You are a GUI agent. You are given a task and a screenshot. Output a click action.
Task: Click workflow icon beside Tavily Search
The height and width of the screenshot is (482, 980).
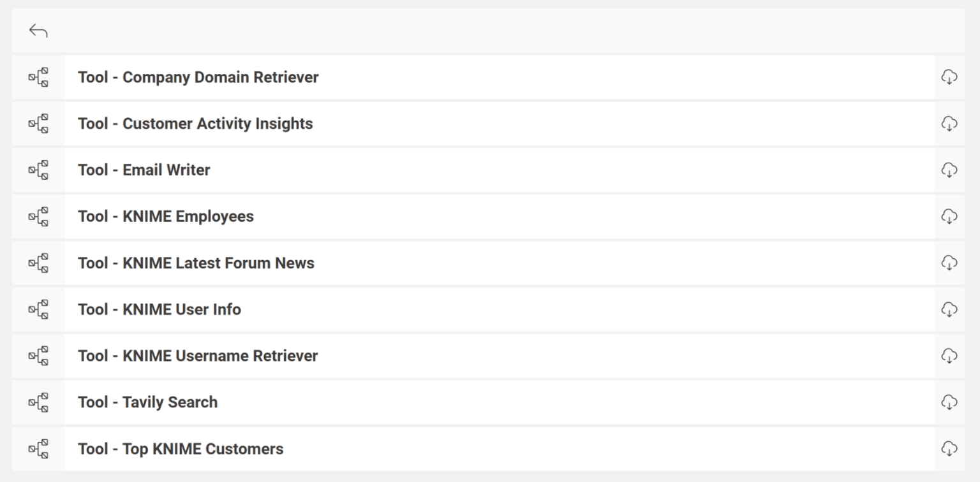[38, 402]
